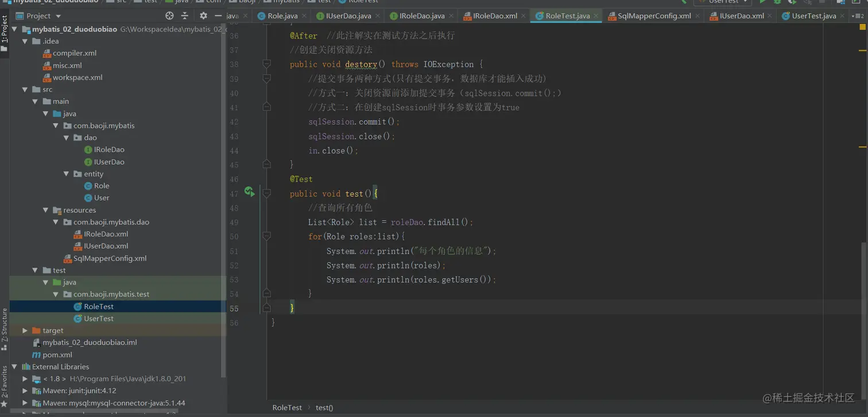
Task: Collapse the .idea folder
Action: [25, 41]
